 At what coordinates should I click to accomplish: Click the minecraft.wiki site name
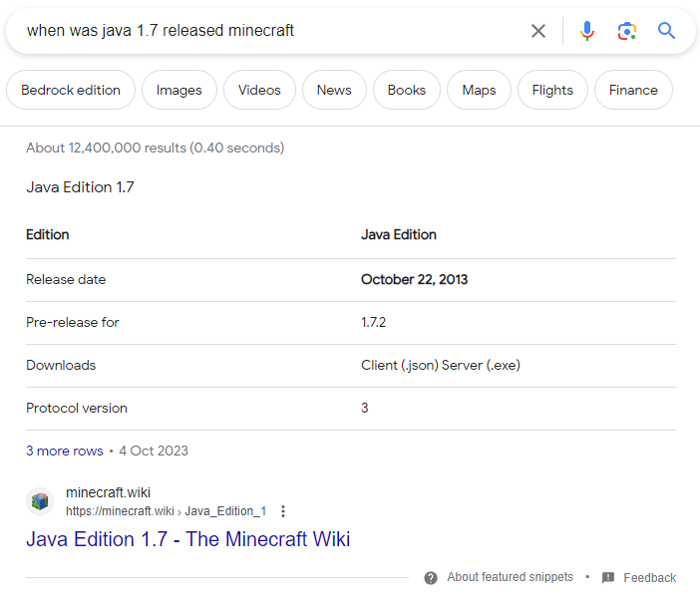coord(108,492)
